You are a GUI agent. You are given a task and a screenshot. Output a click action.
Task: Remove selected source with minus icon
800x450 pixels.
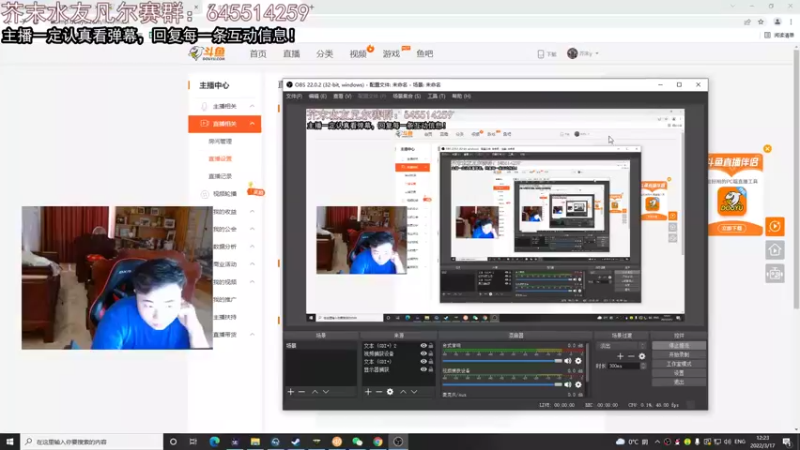point(379,392)
